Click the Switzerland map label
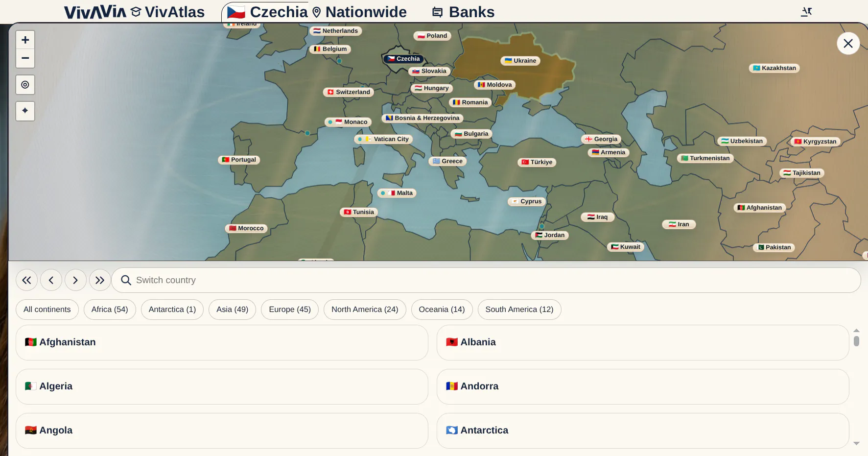 pyautogui.click(x=349, y=92)
